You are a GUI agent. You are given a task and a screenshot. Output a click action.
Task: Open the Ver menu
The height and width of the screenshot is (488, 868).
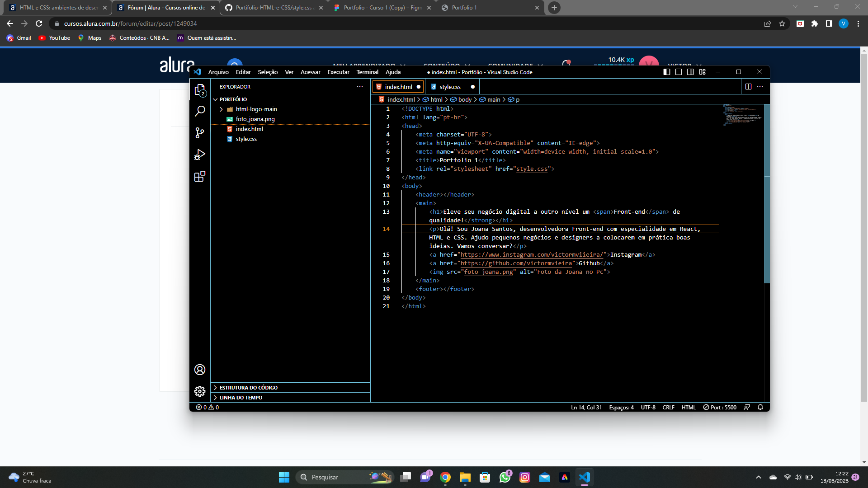point(289,72)
